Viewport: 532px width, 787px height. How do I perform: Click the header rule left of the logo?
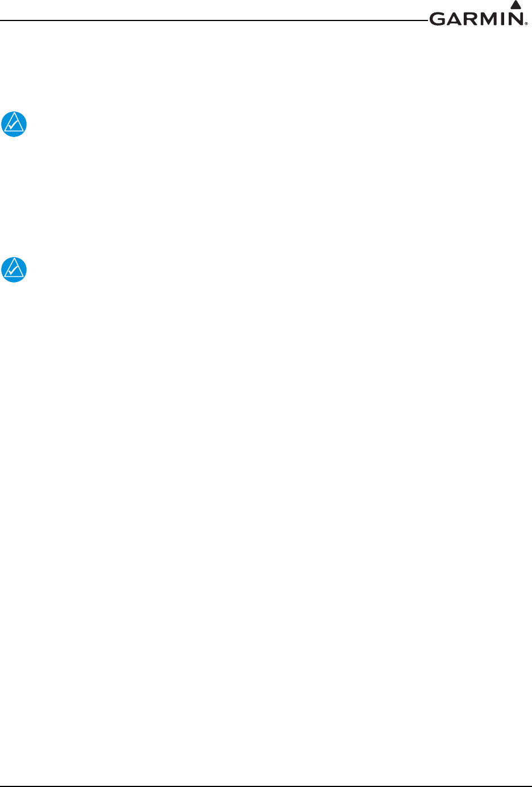[215, 22]
